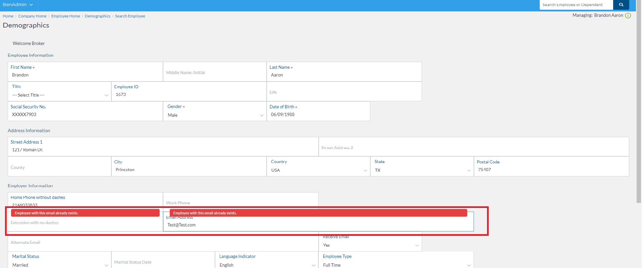The width and height of the screenshot is (644, 268).
Task: Navigate to Employee Home breadcrumb
Action: click(x=65, y=16)
